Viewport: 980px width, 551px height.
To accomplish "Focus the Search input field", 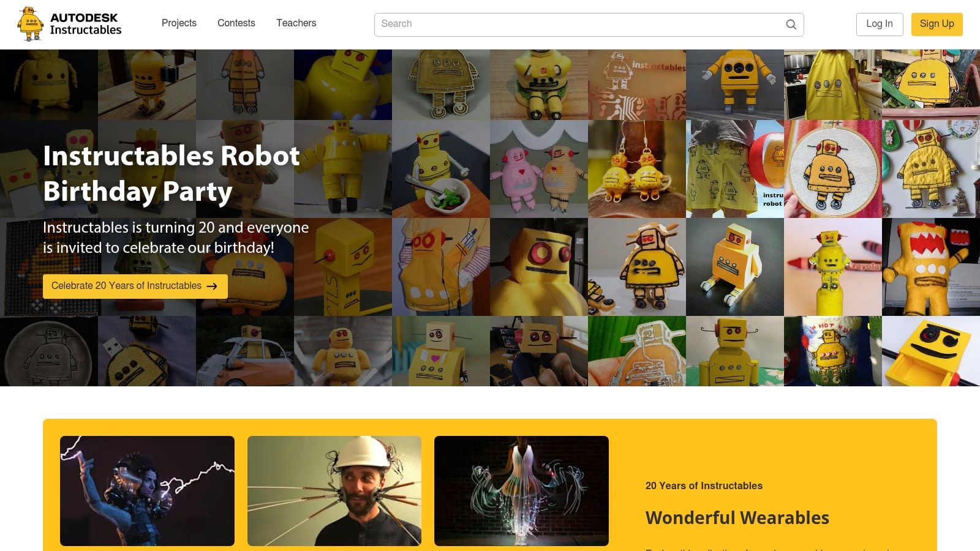I will (x=579, y=24).
